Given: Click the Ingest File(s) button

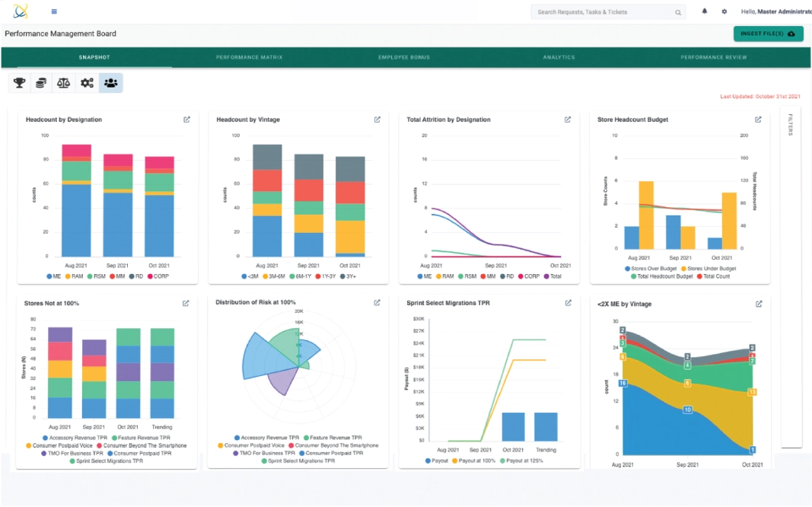Looking at the screenshot, I should tap(768, 33).
